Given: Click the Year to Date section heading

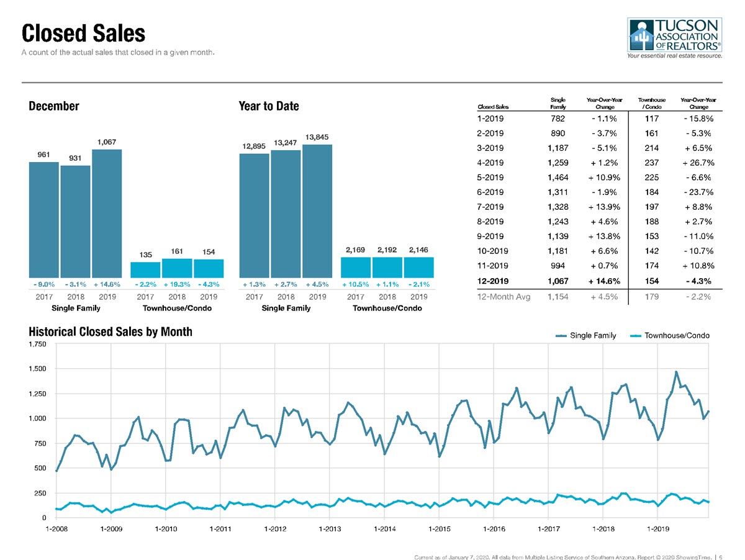Looking at the screenshot, I should coord(269,106).
